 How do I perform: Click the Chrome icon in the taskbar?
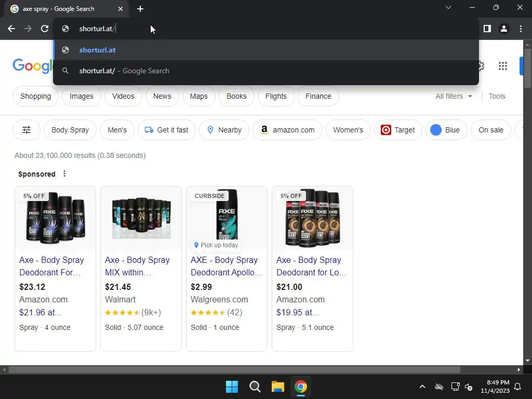[301, 387]
